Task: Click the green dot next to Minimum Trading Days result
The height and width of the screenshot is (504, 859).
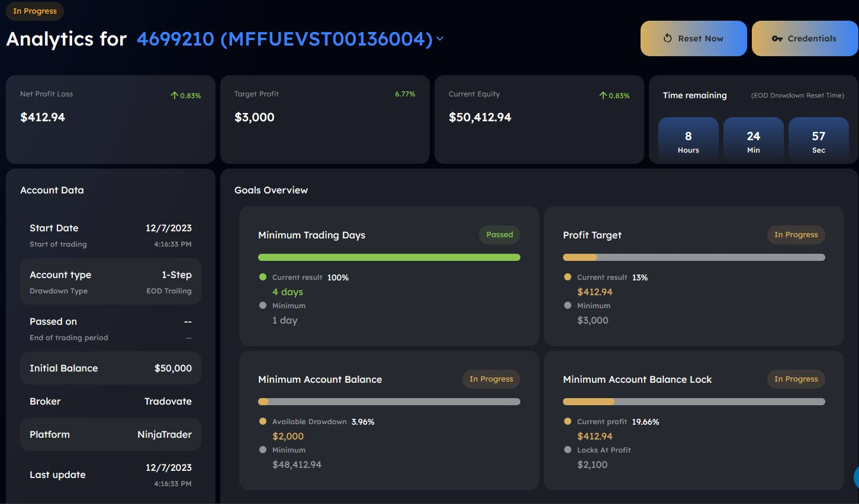Action: [x=263, y=277]
